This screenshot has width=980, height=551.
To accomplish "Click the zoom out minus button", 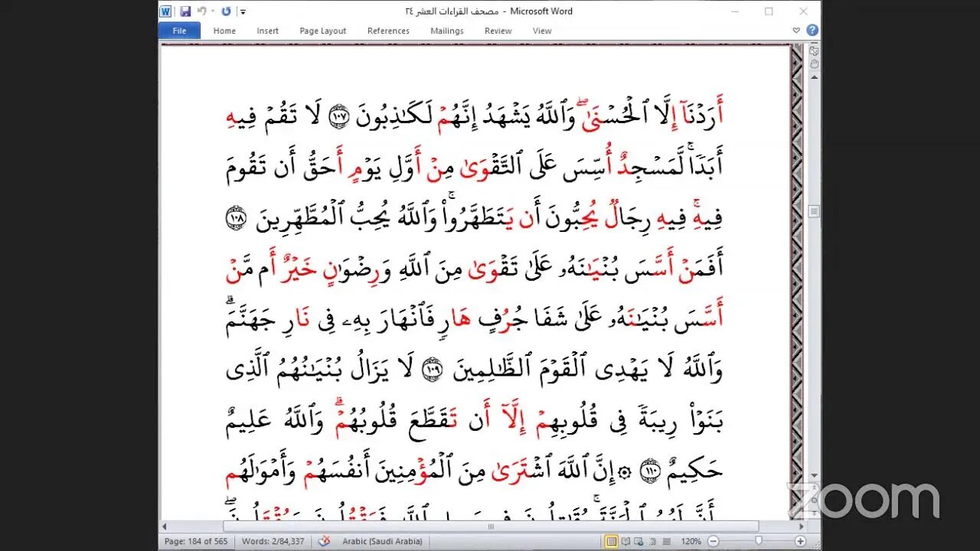I will tap(714, 542).
